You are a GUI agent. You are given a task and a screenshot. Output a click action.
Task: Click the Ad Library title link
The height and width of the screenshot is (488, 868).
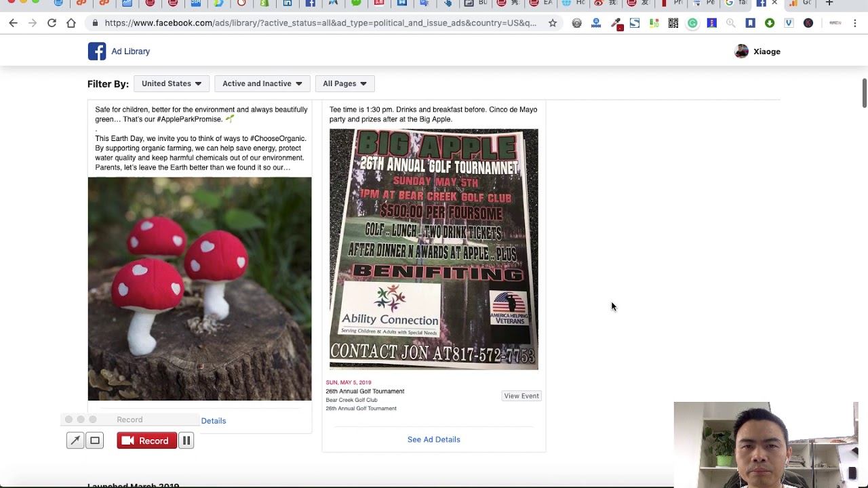(131, 52)
